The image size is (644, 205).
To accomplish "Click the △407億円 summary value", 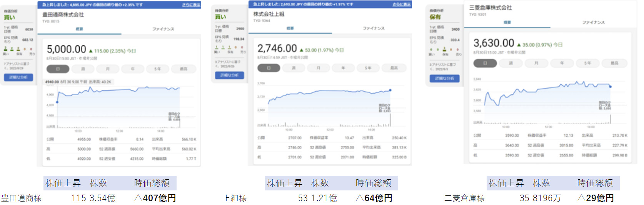I will 155,198.
